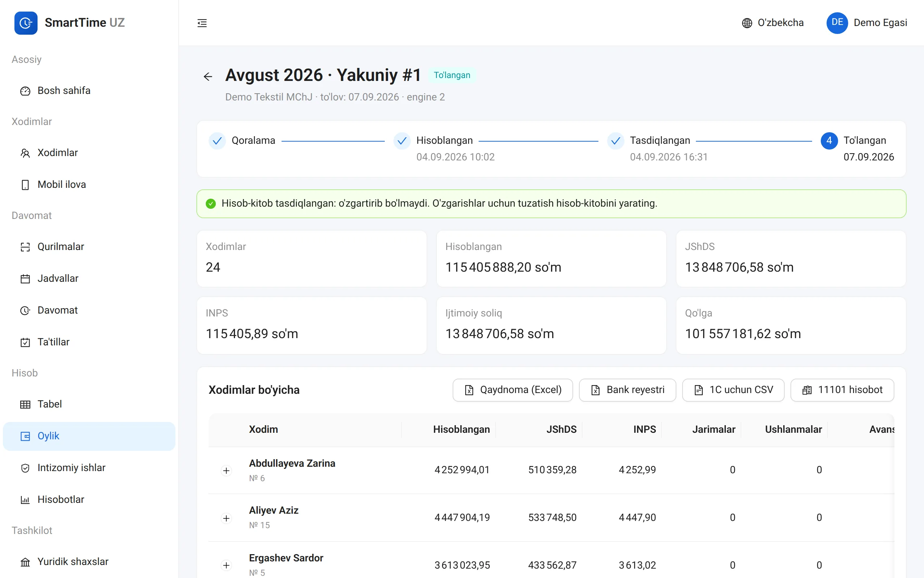Expand the Aliyev Aziz row

[x=226, y=518]
